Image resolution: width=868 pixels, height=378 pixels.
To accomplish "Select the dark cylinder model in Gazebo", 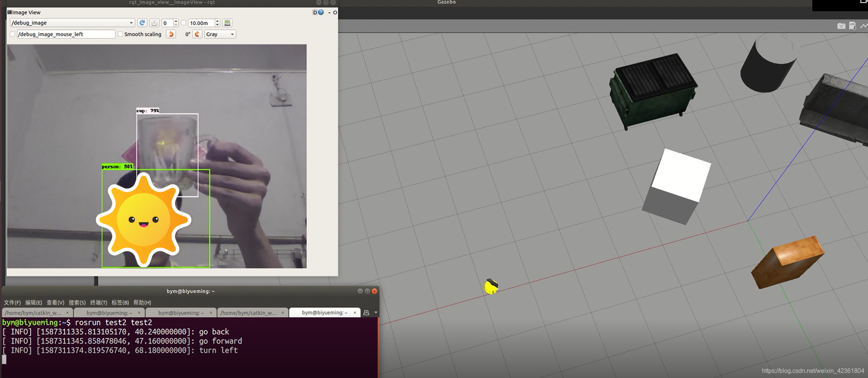I will [x=768, y=62].
